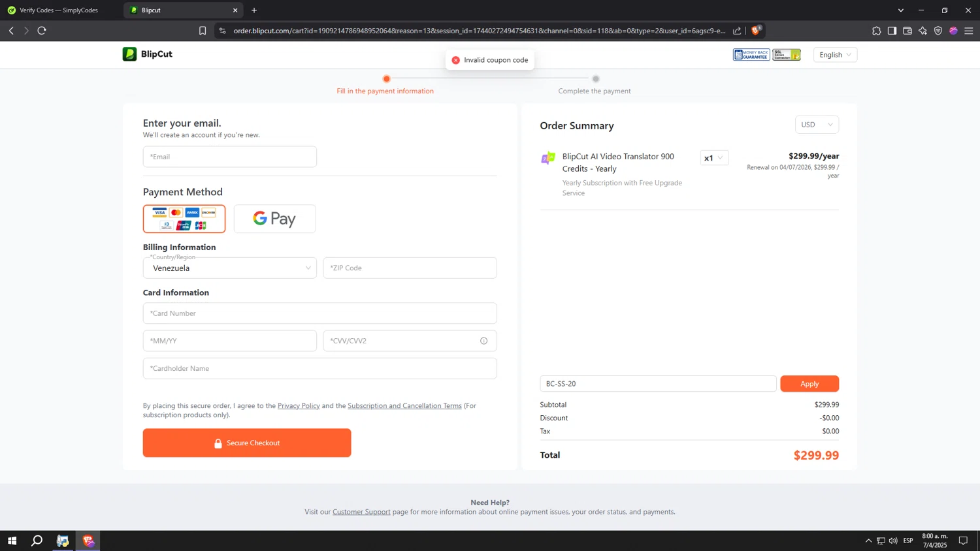Screen dimensions: 980x551
Task: Click the Money Back Guarantee badge
Action: point(751,55)
